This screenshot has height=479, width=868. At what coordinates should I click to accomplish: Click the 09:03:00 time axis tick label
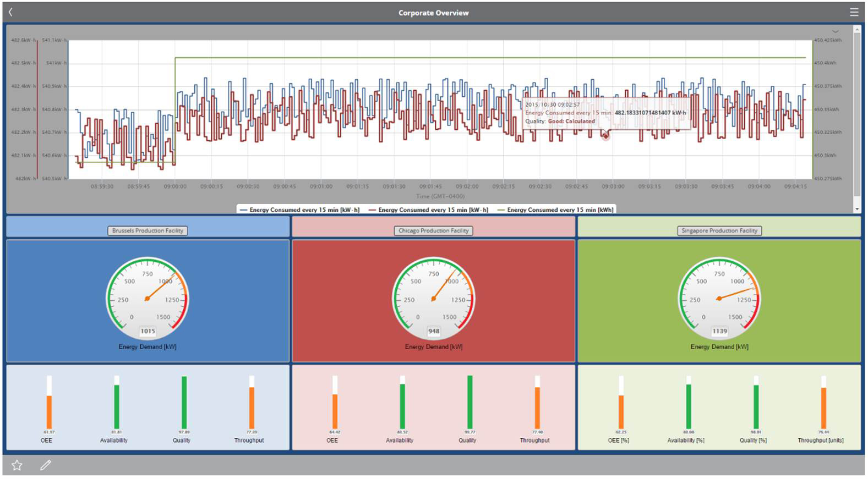tap(613, 186)
